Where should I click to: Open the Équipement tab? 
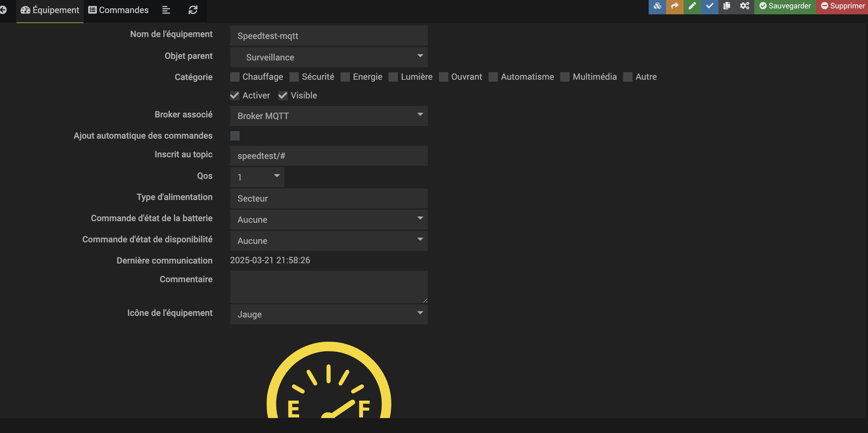[50, 10]
